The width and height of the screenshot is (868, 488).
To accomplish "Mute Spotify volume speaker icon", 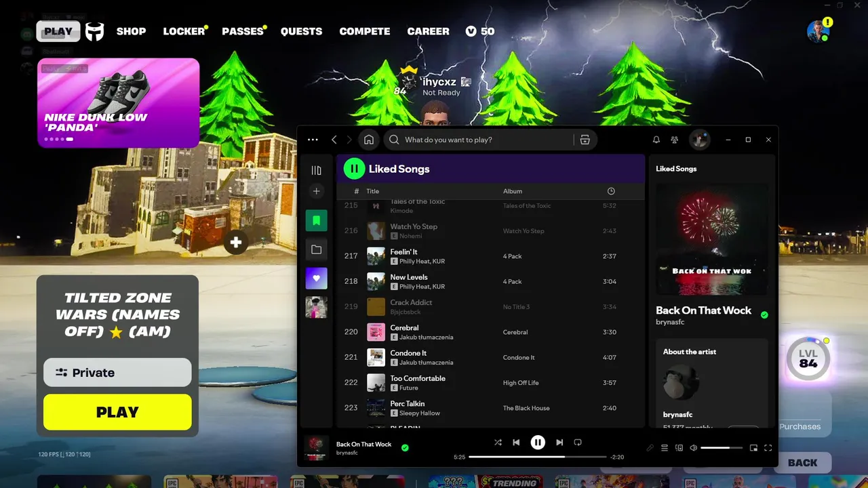I will [693, 448].
